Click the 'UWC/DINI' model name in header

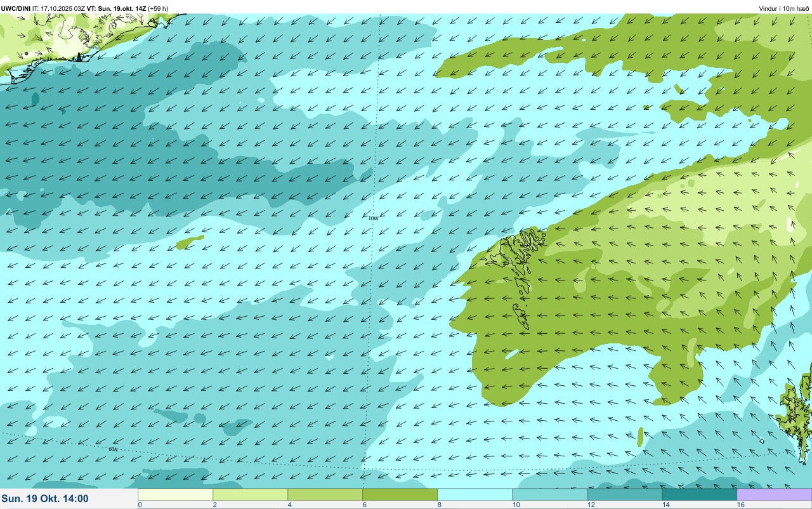point(16,8)
